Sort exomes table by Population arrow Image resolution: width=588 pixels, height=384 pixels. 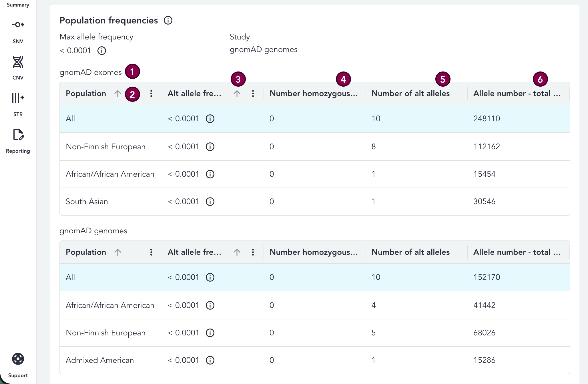[117, 93]
